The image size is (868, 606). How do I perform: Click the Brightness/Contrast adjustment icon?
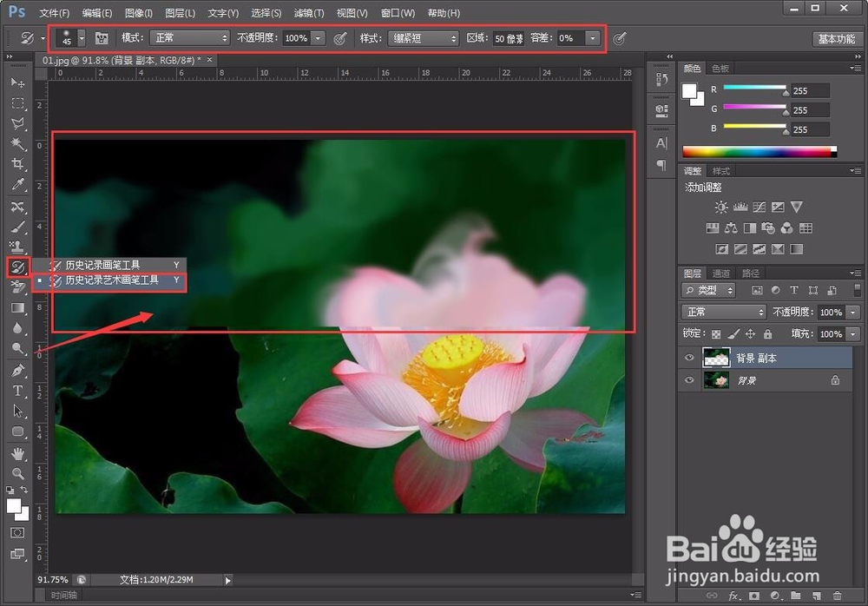[x=719, y=207]
